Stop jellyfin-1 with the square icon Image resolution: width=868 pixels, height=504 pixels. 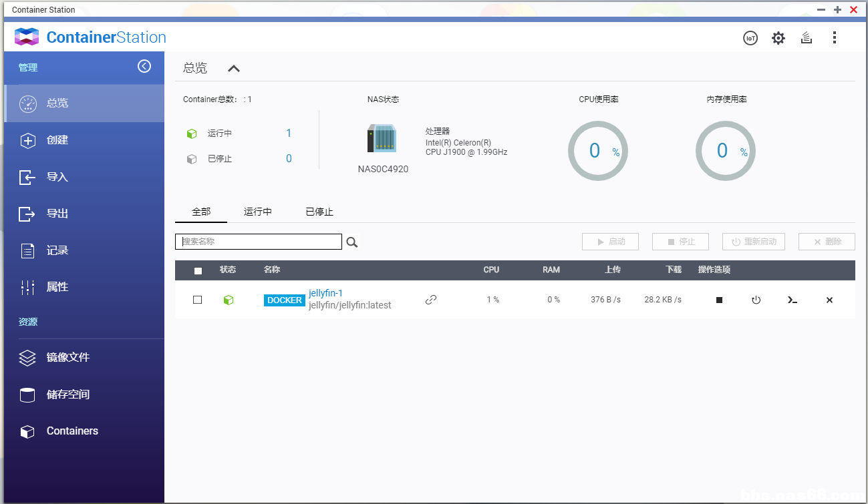tap(719, 300)
